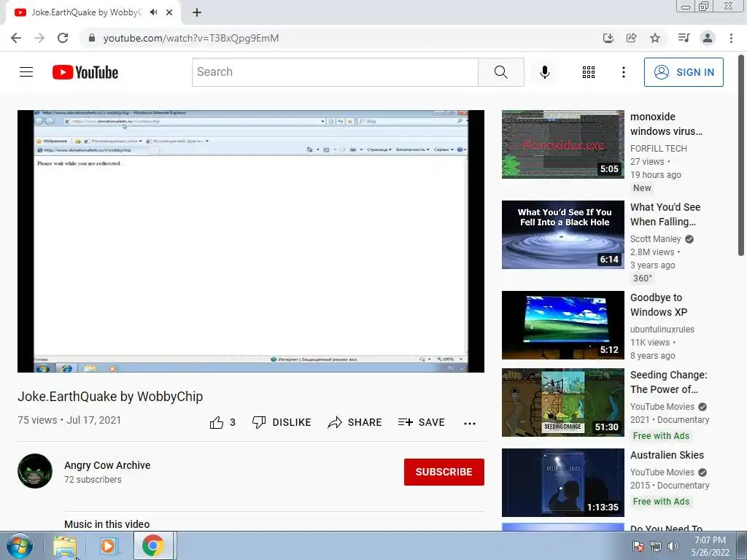Start voice search with the microphone
The width and height of the screenshot is (747, 560).
[544, 72]
